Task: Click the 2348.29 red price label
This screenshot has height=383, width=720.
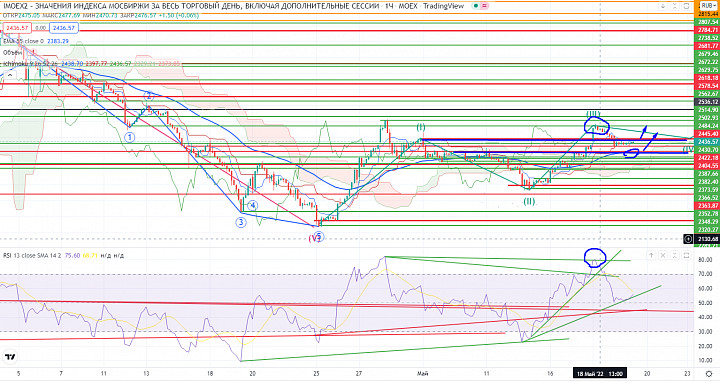Action: 708,222
